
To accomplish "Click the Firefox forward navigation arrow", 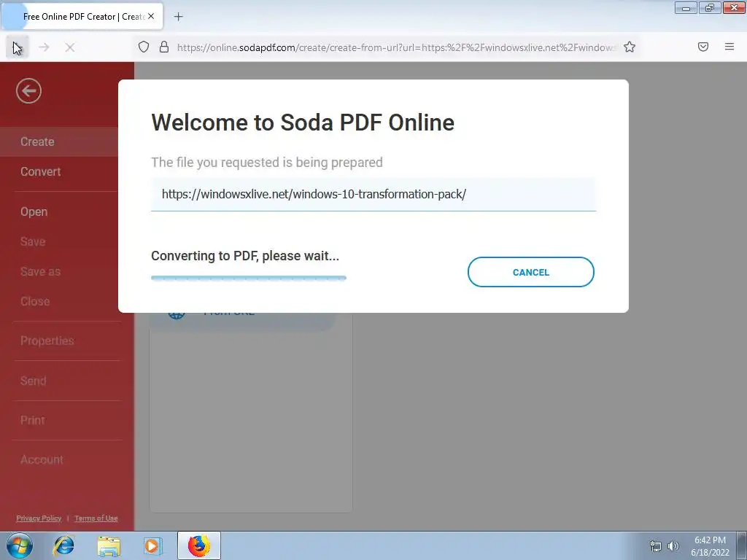I will point(44,47).
